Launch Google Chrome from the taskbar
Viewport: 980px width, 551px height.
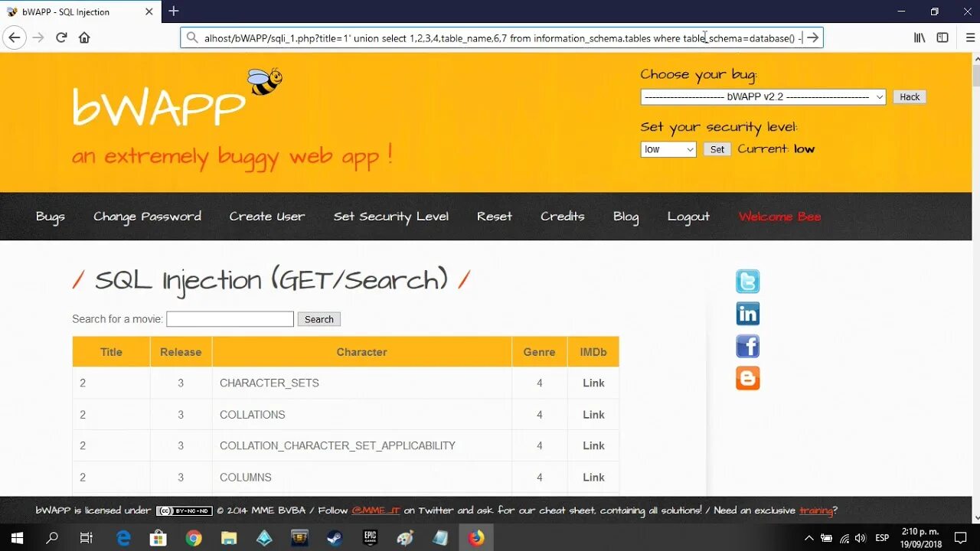pyautogui.click(x=194, y=538)
